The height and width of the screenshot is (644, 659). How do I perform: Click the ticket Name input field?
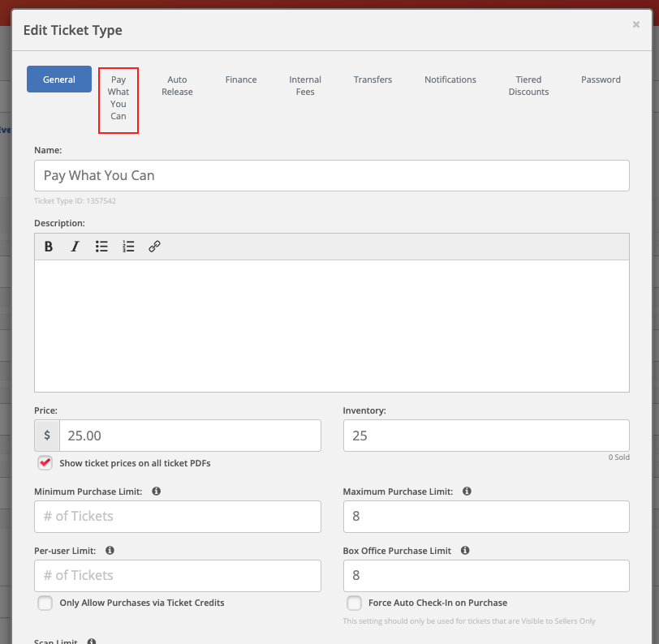pos(331,175)
